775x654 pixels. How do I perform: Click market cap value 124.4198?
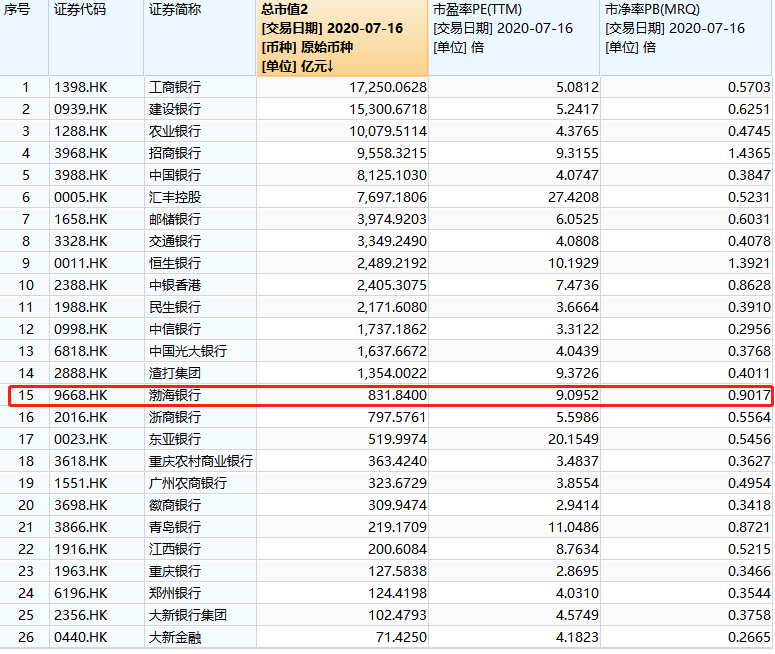[397, 593]
